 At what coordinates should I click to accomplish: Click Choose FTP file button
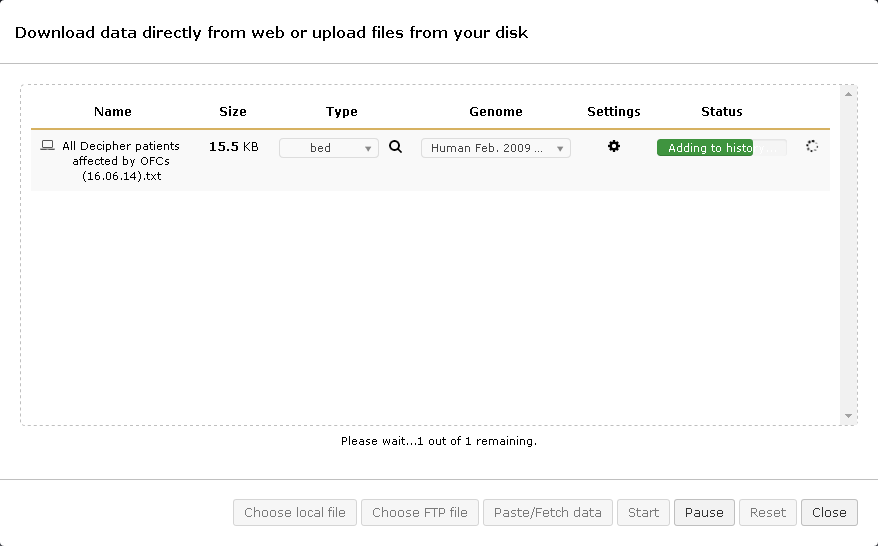pos(420,512)
